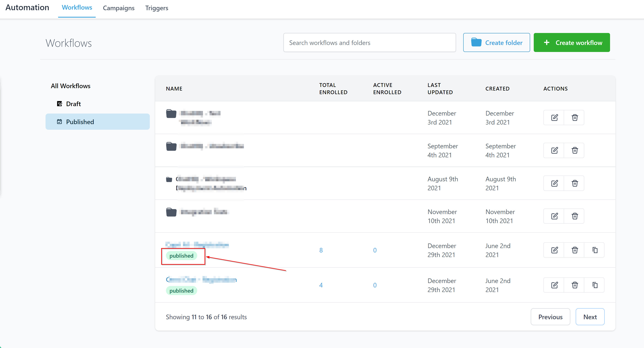Show All Workflows in sidebar
644x348 pixels.
tap(71, 86)
